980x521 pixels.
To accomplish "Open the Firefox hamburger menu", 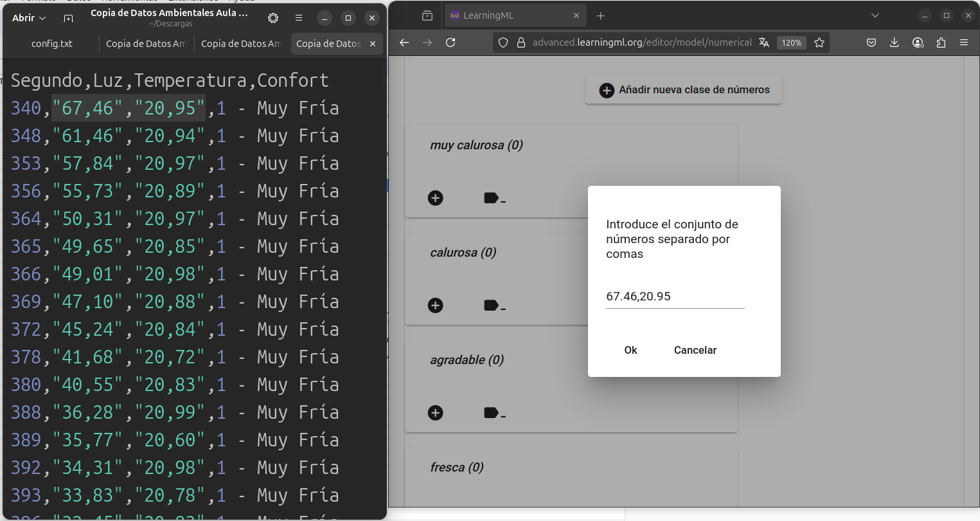I will (x=964, y=42).
